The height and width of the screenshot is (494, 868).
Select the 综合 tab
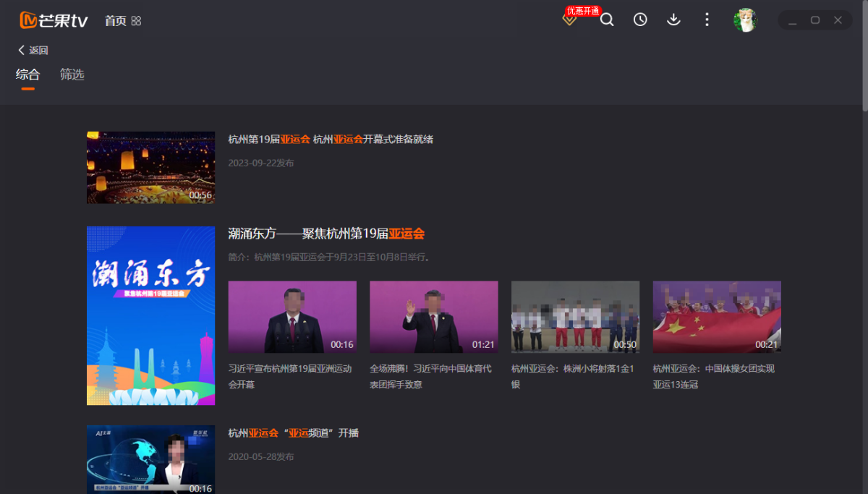(x=28, y=74)
